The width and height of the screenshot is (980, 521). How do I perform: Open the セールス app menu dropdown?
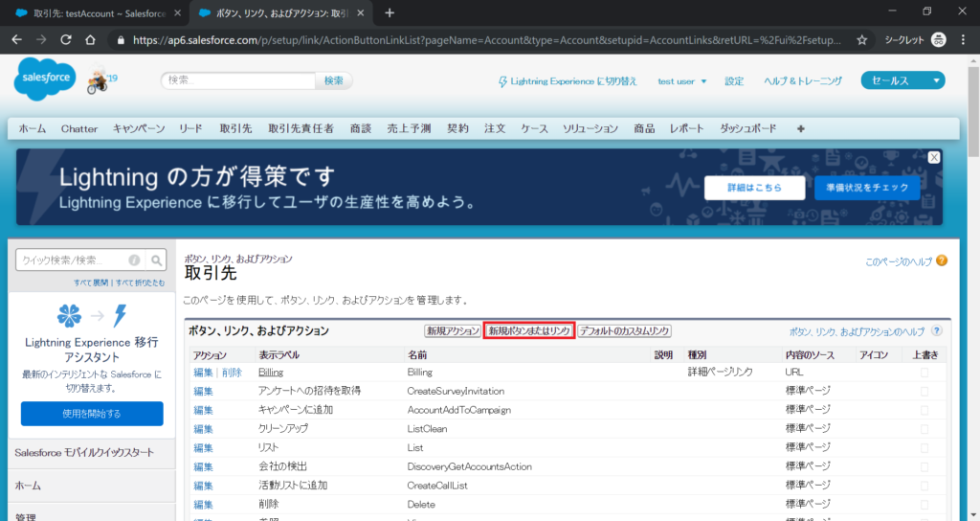pos(902,80)
